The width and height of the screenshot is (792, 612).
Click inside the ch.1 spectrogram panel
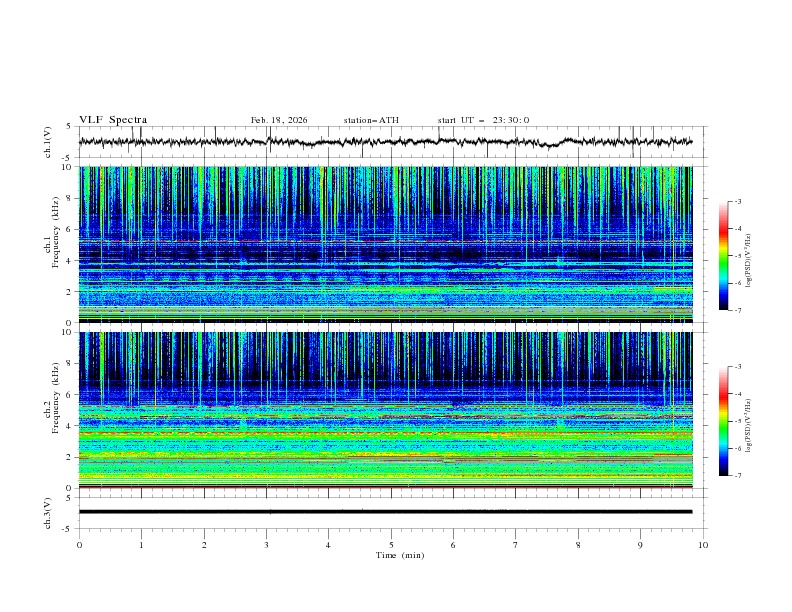(385, 244)
